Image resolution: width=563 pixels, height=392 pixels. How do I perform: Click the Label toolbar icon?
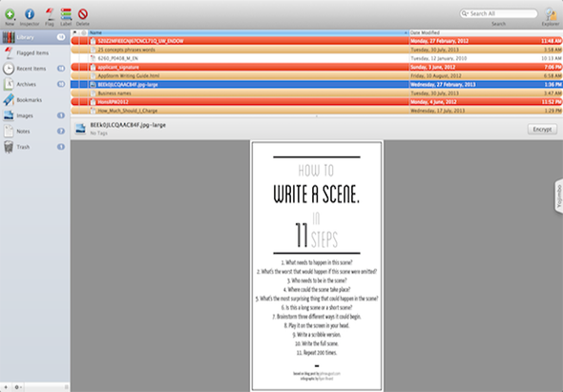click(x=66, y=14)
